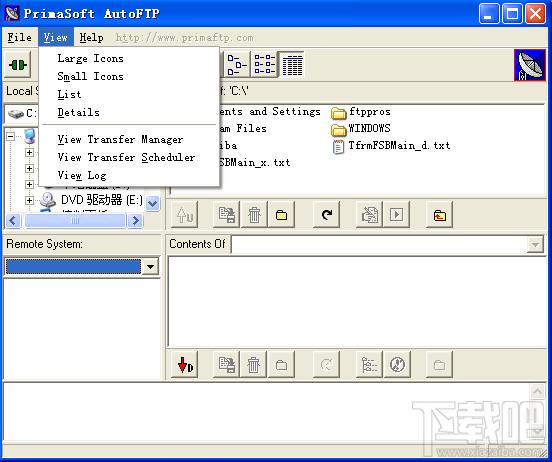Screen dimensions: 552x462
Task: Click the empty remote file list pane
Action: point(357,302)
